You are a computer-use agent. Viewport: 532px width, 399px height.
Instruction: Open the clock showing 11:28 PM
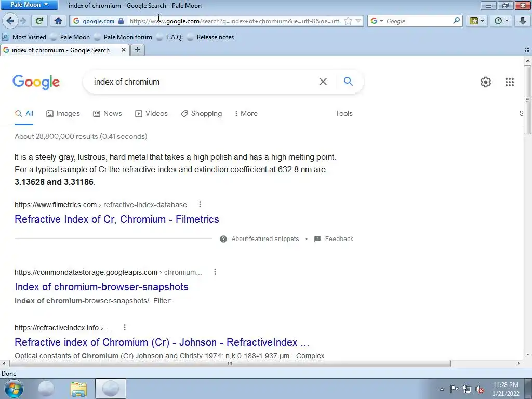(x=506, y=389)
